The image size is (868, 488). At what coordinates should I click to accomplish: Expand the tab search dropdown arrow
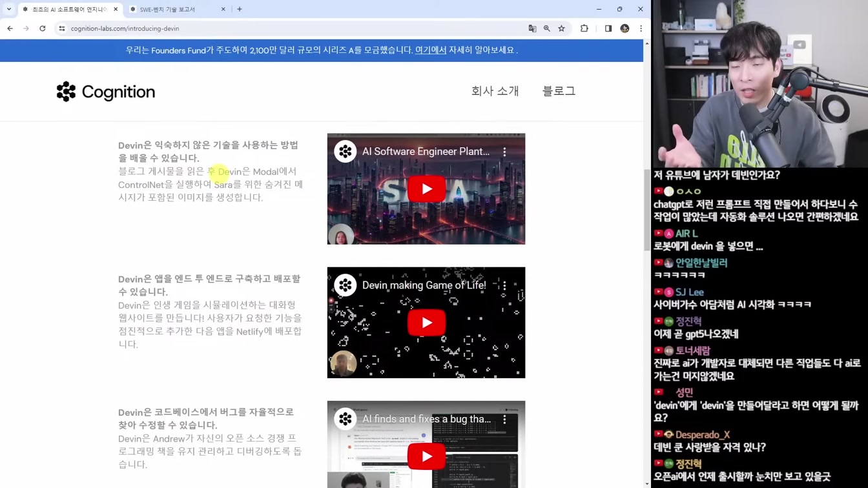(x=8, y=9)
